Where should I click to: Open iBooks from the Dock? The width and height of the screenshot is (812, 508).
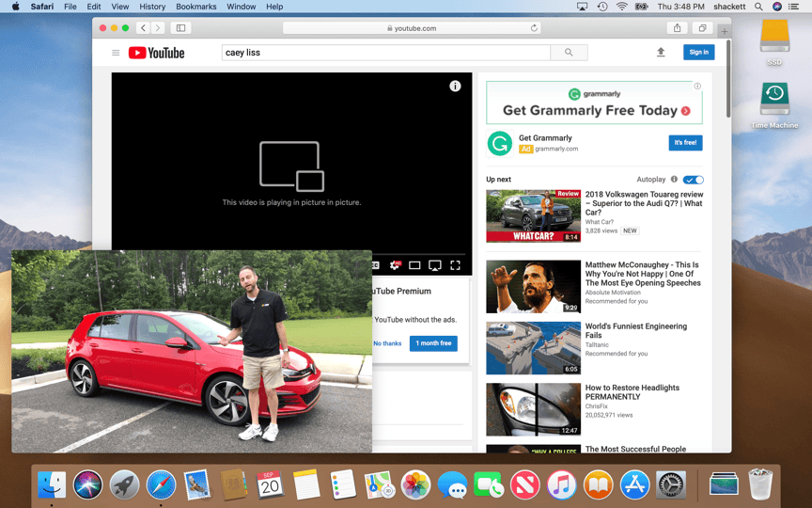(x=598, y=484)
